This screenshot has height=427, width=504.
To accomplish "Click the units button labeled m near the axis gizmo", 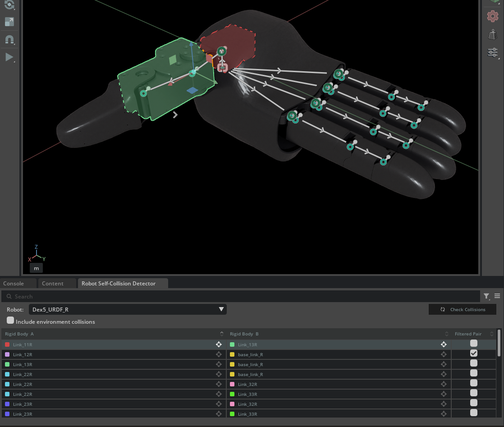I will click(x=36, y=267).
